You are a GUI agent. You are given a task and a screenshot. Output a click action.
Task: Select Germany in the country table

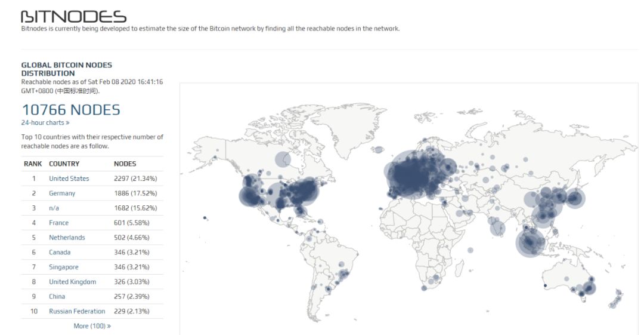pyautogui.click(x=62, y=193)
